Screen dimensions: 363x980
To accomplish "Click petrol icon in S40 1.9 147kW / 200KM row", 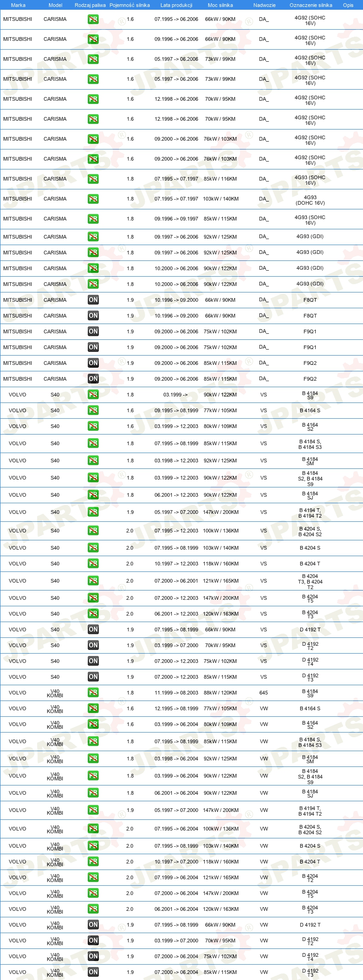I will click(93, 512).
